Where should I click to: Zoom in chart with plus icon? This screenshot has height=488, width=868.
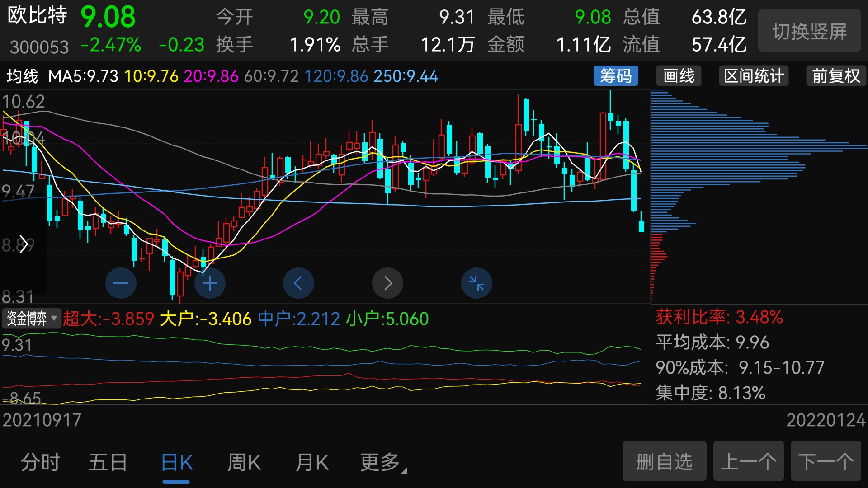tap(210, 283)
